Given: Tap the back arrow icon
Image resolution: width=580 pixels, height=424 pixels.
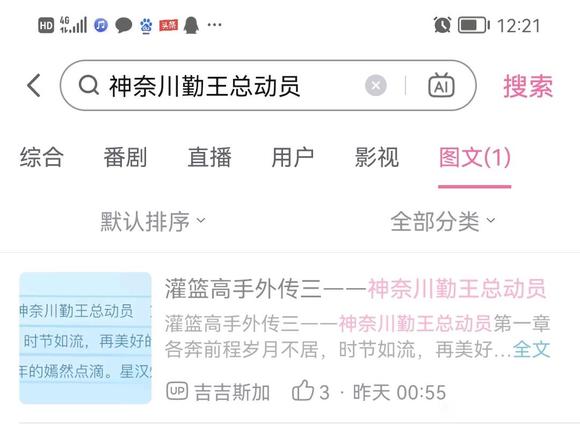Looking at the screenshot, I should (34, 85).
